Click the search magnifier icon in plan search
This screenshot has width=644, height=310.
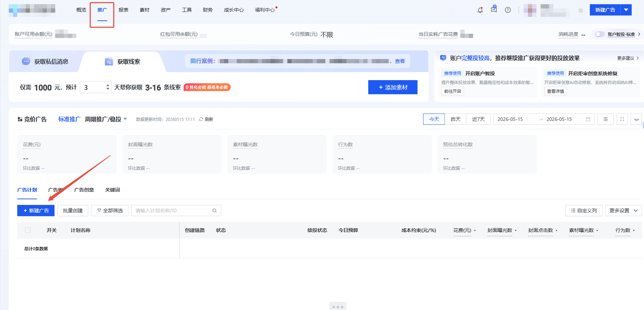[215, 211]
